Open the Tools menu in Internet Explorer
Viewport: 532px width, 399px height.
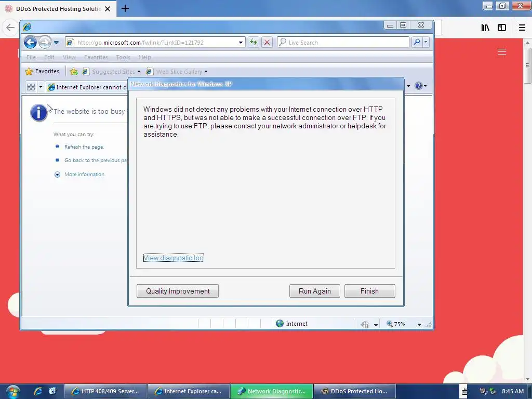123,57
